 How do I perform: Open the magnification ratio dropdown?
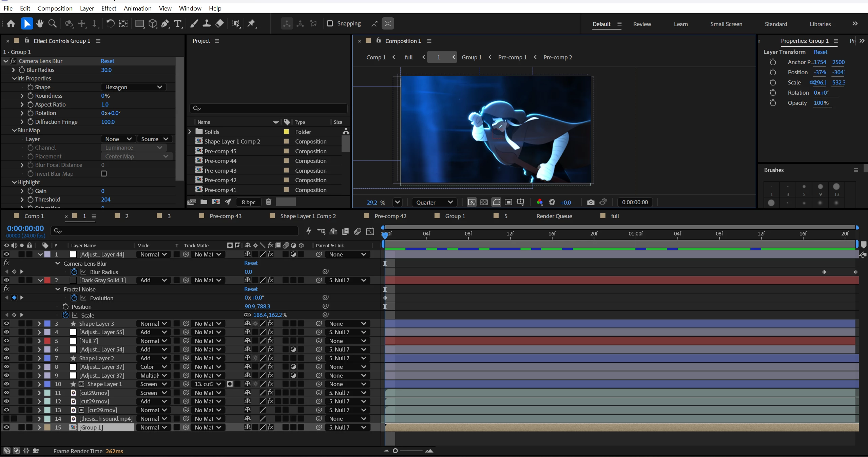[397, 203]
